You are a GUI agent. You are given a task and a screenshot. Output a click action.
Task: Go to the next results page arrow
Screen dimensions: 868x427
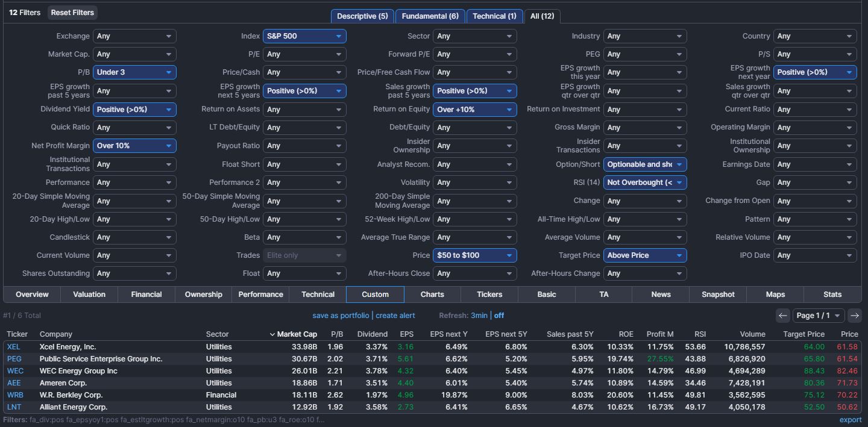[x=854, y=315]
